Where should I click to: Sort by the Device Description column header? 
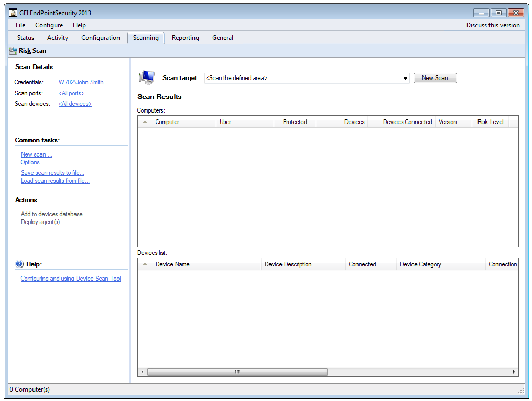303,264
